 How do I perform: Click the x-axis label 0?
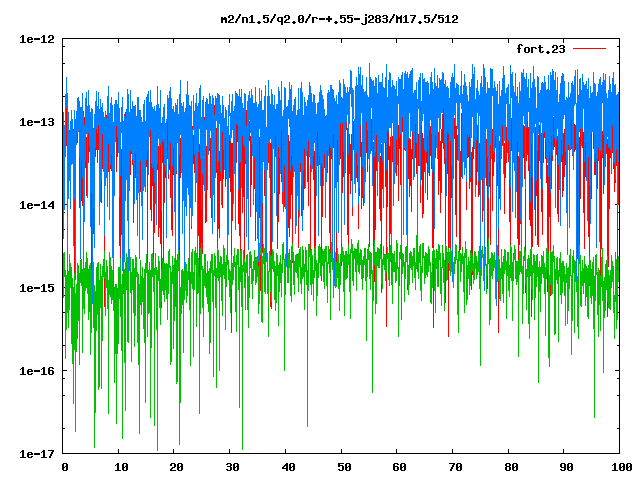coord(65,467)
